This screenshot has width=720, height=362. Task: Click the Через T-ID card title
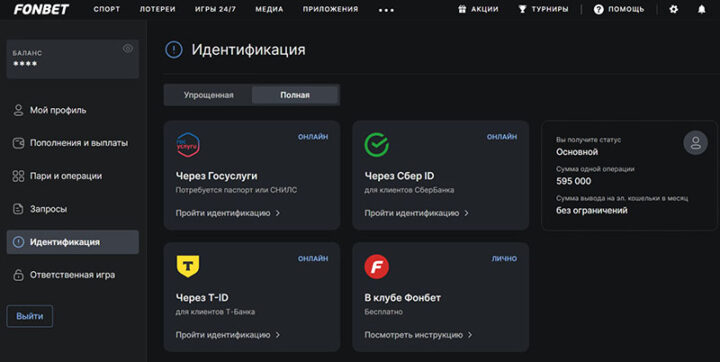click(202, 298)
